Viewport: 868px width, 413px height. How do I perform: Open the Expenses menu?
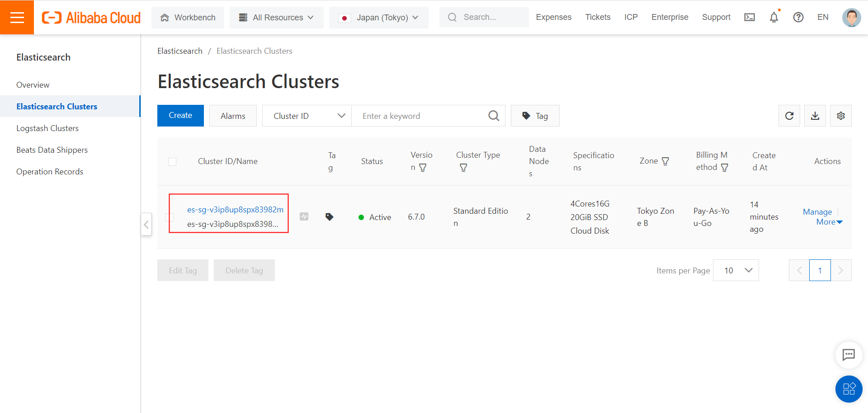coord(553,17)
